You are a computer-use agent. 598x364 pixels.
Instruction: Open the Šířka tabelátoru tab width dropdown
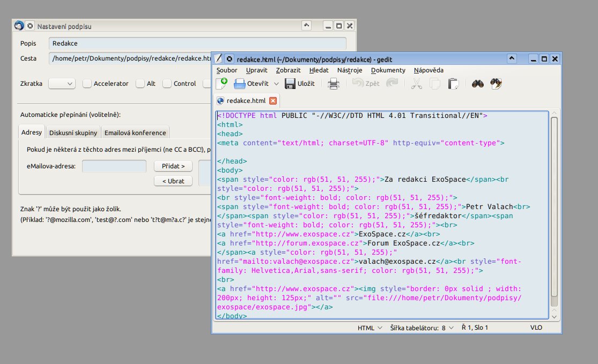[x=422, y=328]
